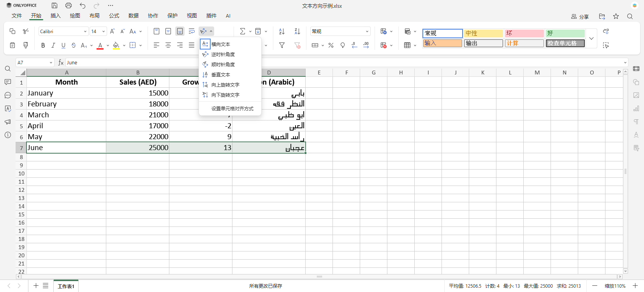The height and width of the screenshot is (292, 644).
Task: Open number format 常规 dropdown
Action: (x=367, y=32)
